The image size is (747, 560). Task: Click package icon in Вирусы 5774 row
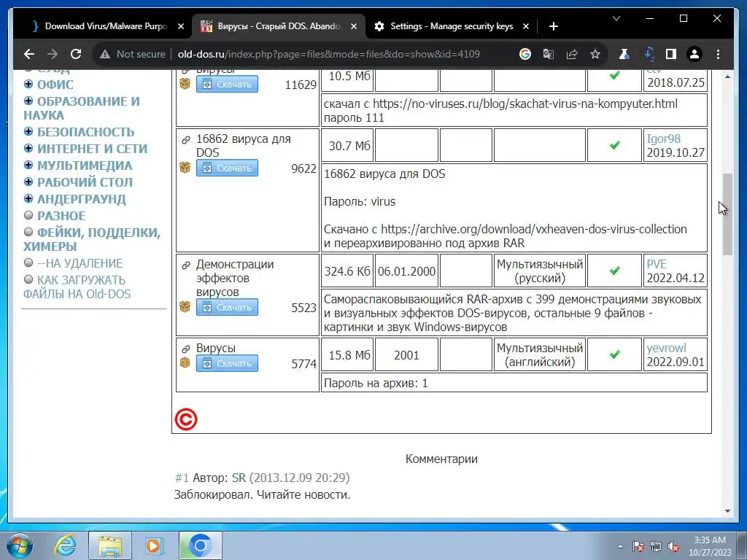[x=185, y=363]
